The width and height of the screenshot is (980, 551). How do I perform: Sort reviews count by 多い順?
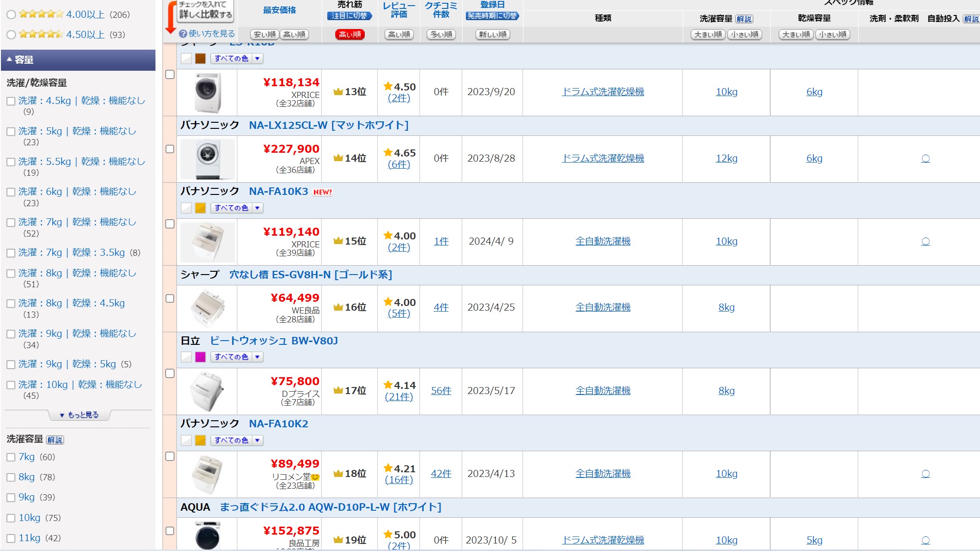(x=442, y=35)
